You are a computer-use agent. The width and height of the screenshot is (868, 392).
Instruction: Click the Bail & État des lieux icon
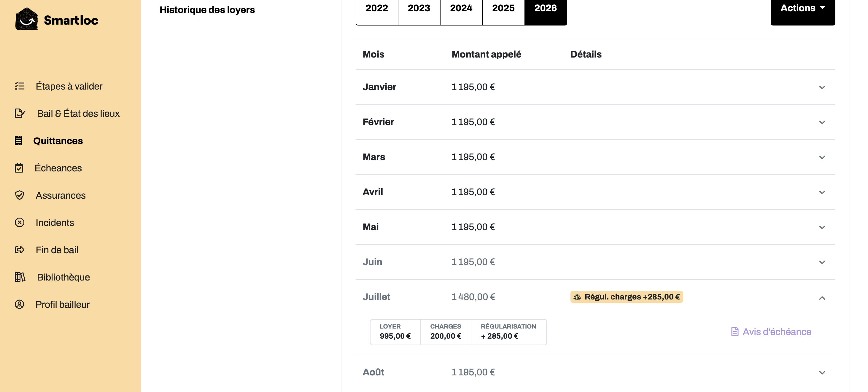[20, 114]
